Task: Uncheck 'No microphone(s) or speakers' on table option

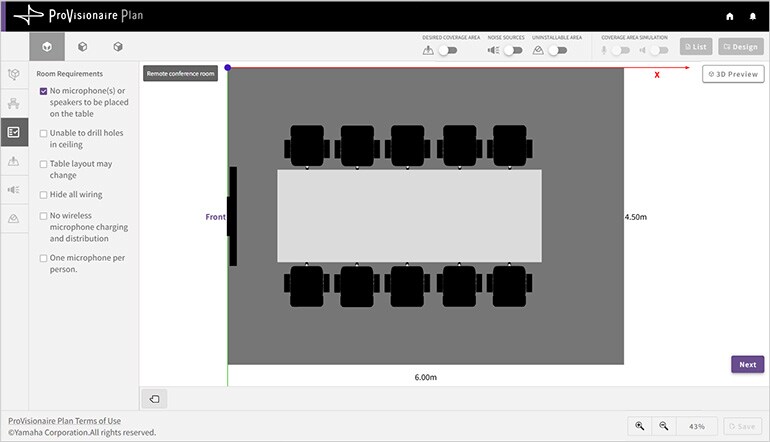Action: pyautogui.click(x=43, y=91)
